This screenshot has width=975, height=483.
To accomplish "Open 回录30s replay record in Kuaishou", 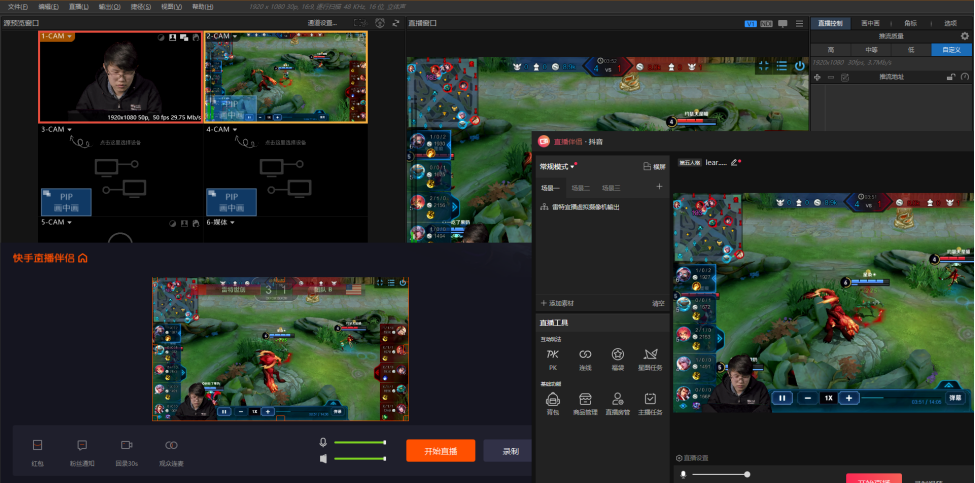I will [x=126, y=452].
